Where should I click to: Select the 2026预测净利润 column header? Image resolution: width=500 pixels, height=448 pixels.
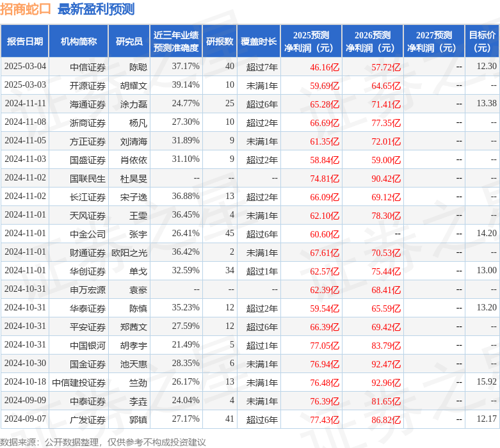click(x=373, y=41)
